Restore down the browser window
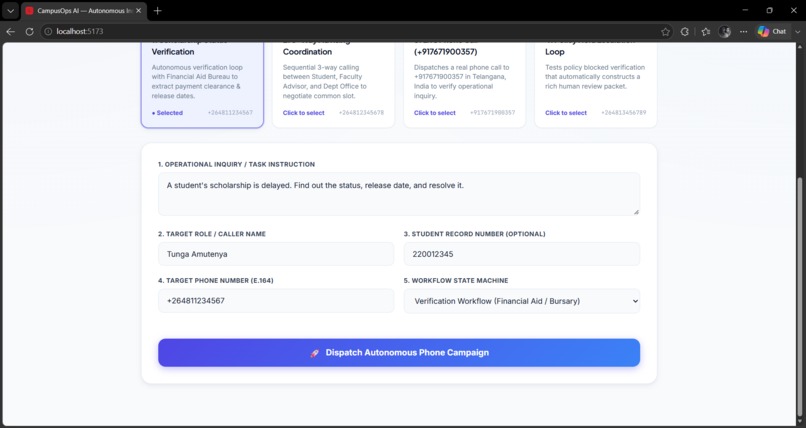 (770, 10)
